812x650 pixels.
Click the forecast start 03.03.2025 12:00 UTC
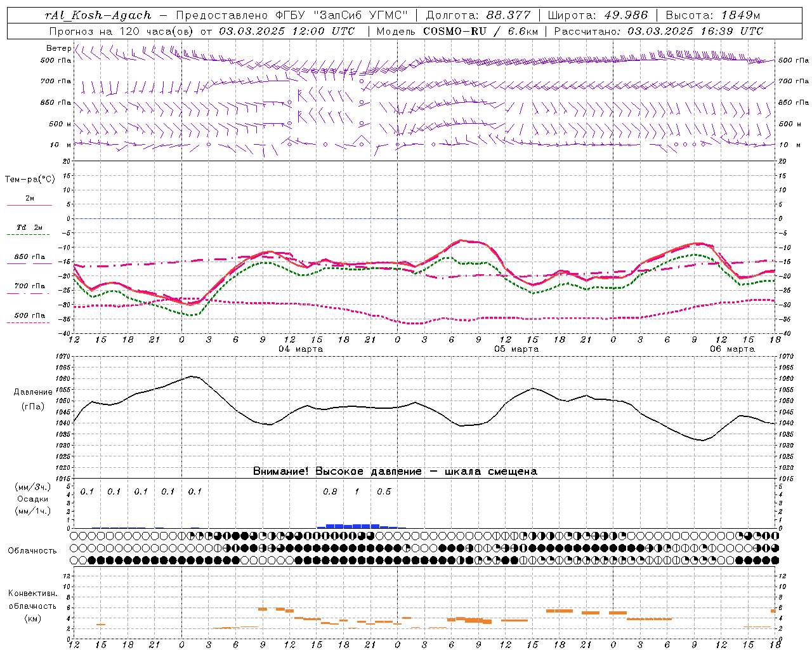click(287, 31)
